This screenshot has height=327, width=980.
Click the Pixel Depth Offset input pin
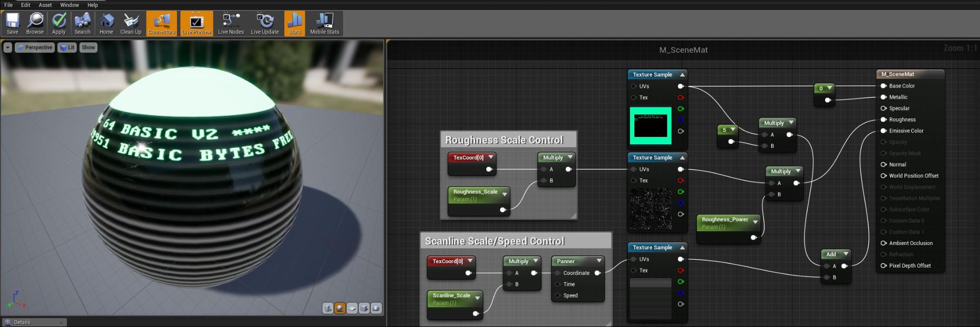883,266
